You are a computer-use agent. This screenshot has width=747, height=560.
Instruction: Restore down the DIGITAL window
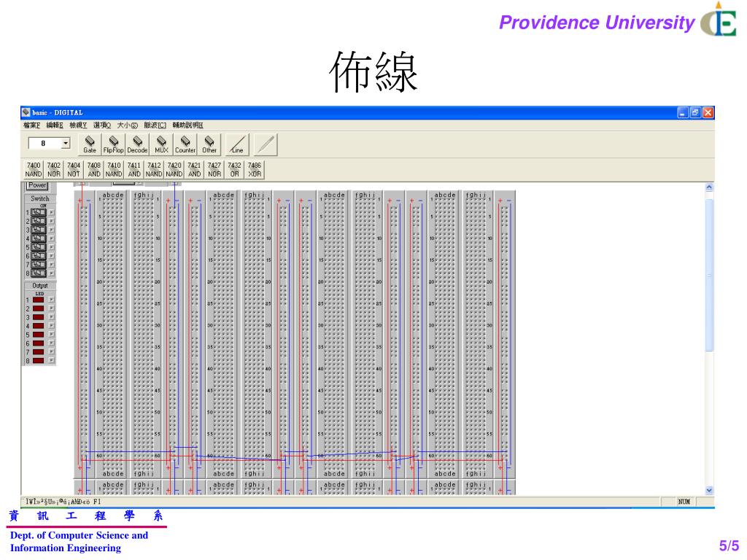(x=695, y=112)
